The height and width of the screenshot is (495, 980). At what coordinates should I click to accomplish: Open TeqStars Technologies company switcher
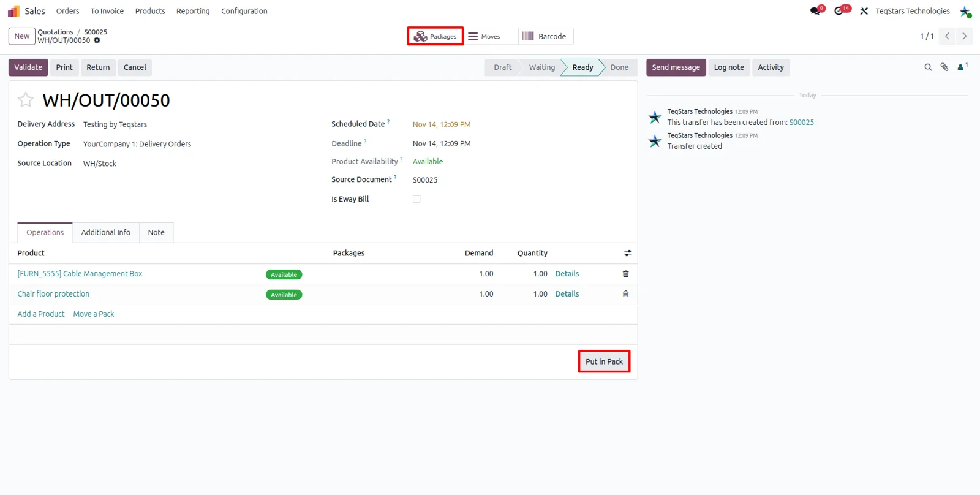pyautogui.click(x=913, y=11)
